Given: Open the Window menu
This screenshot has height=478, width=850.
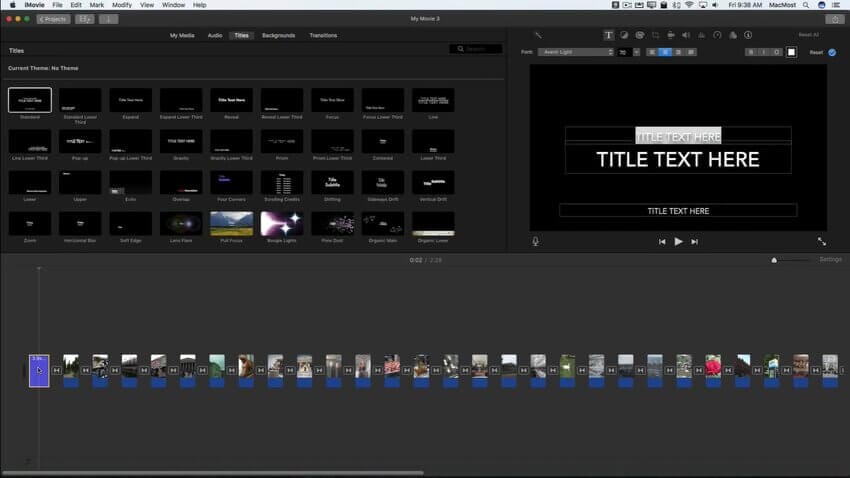Looking at the screenshot, I should point(173,5).
